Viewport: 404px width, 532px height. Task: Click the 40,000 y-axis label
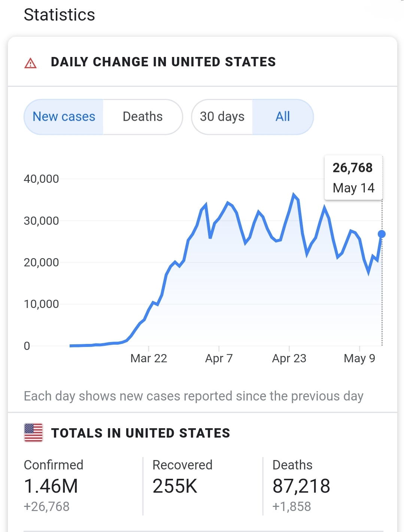[41, 179]
